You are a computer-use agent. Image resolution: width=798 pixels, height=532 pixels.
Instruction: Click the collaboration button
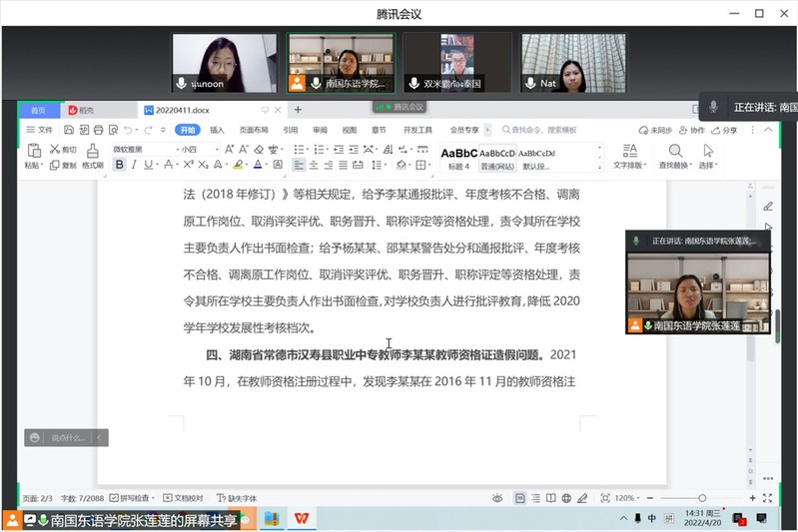point(691,130)
